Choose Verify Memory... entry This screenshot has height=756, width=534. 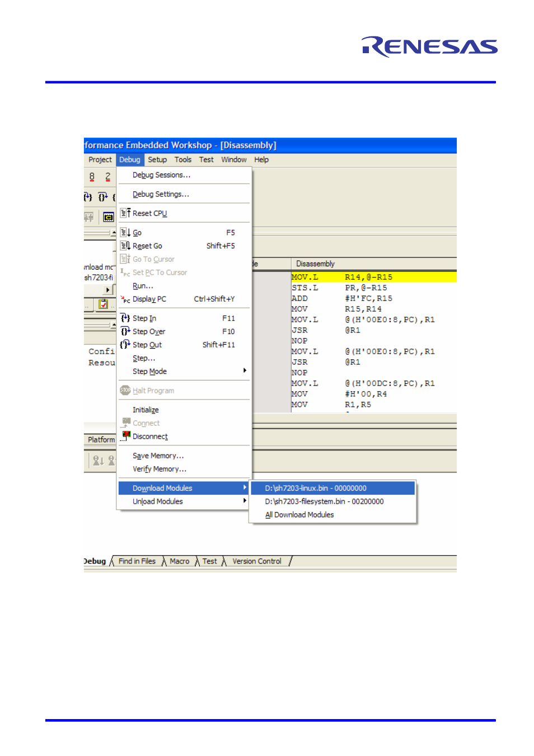point(184,469)
